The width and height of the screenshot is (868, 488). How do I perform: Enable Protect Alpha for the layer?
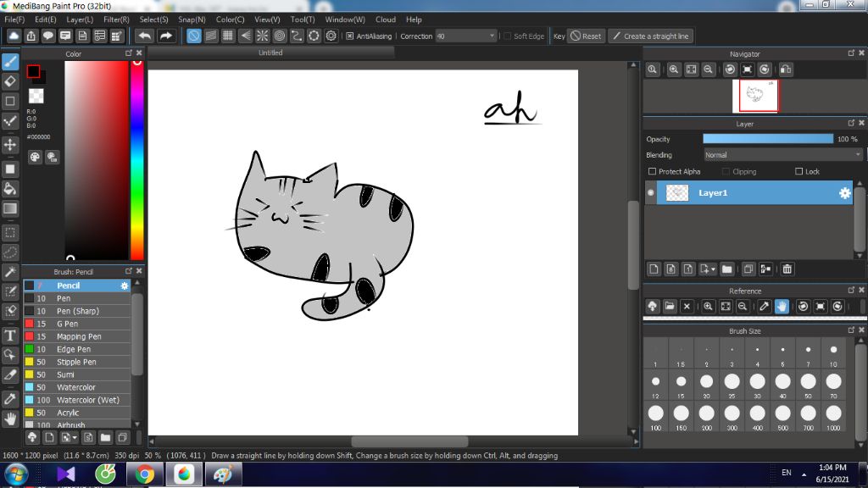click(x=652, y=171)
